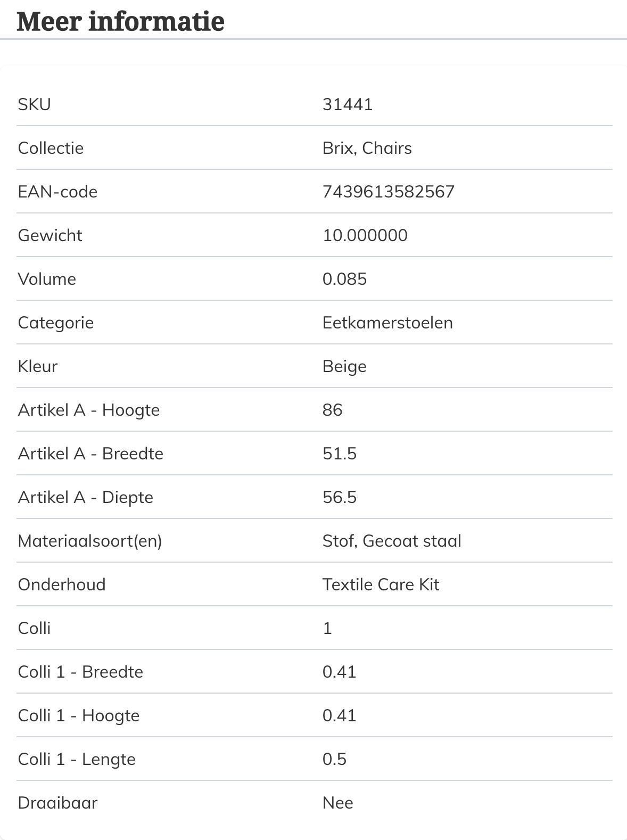Select the Colli 1 - Lengte value 0.5

click(x=335, y=759)
